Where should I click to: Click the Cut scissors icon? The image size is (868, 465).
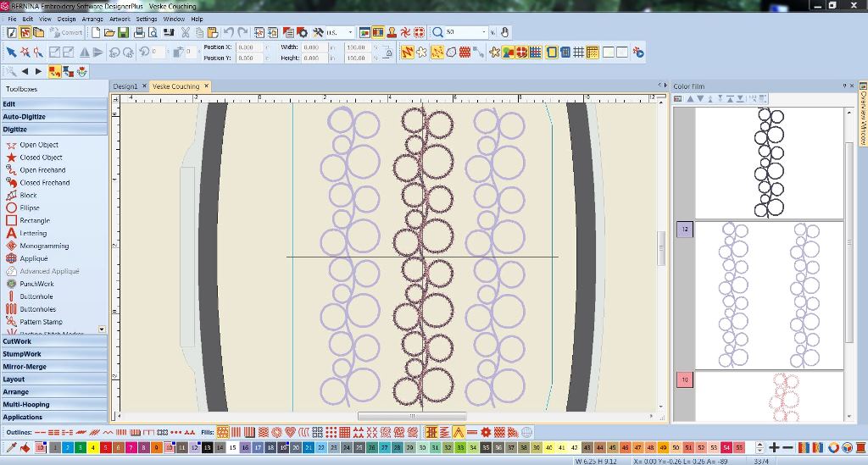186,33
